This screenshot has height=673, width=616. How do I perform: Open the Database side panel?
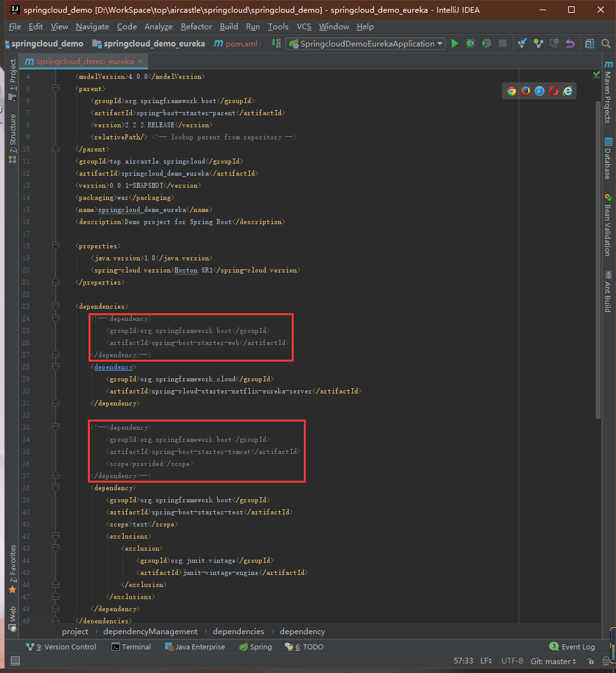point(608,159)
